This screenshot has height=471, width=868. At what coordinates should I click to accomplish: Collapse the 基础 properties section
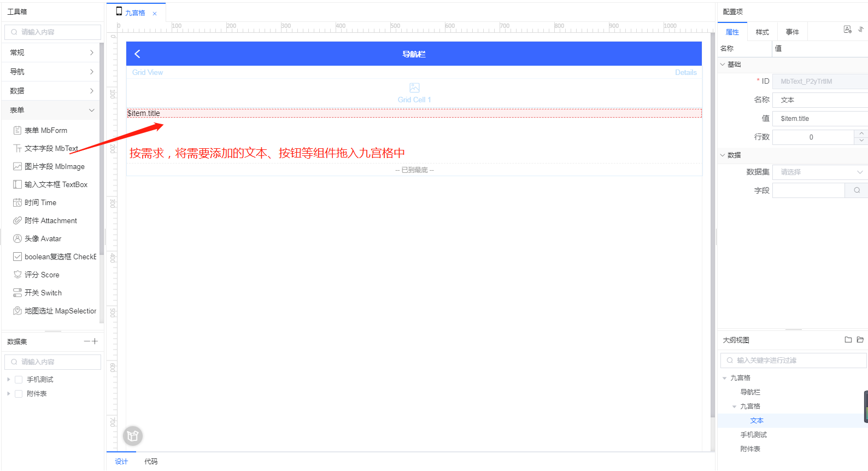click(723, 65)
